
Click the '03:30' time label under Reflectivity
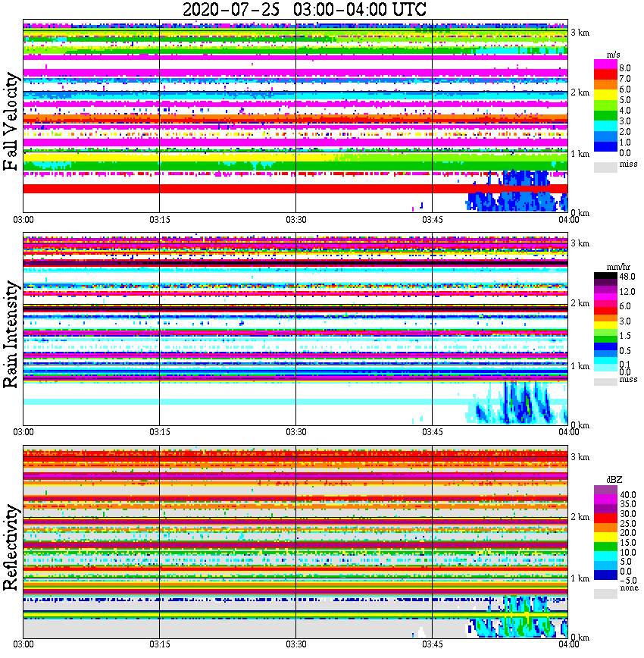pos(295,644)
